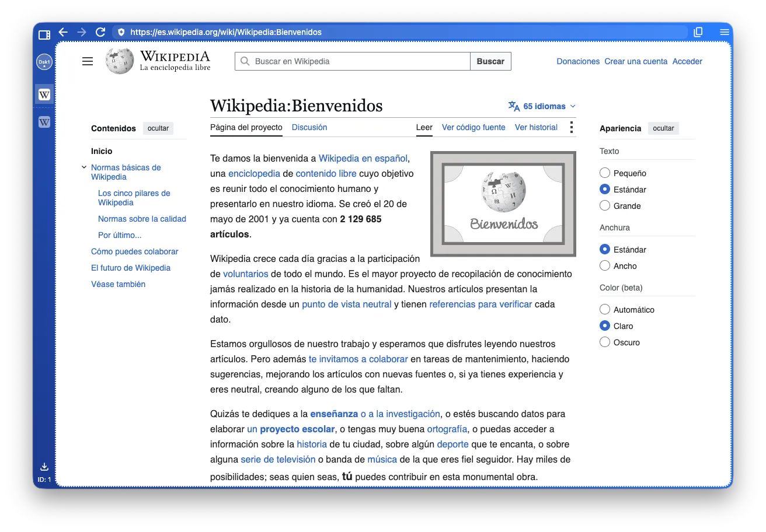766x532 pixels.
Task: Open the three-dot more options menu
Action: click(571, 127)
